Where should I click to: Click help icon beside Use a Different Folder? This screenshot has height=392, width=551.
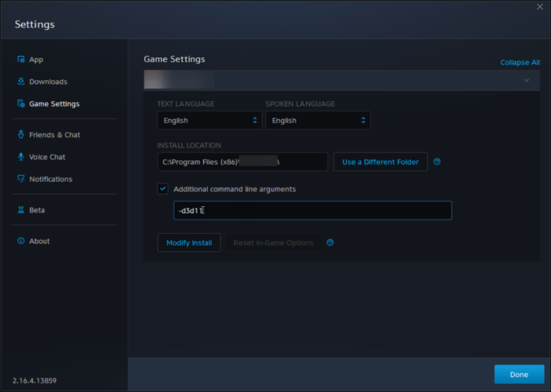click(x=437, y=162)
